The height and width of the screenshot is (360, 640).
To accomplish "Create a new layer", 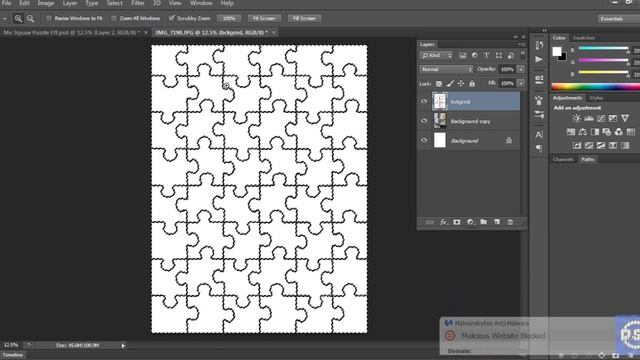I will 497,222.
